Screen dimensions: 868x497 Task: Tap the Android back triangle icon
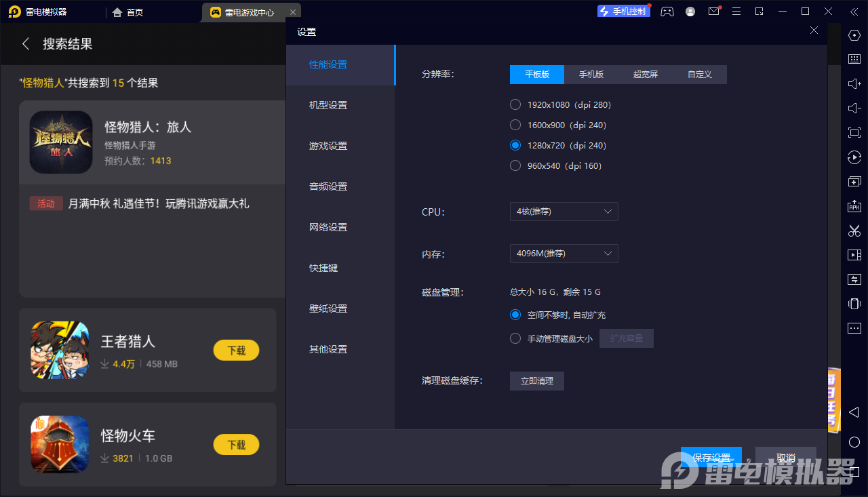(x=854, y=412)
